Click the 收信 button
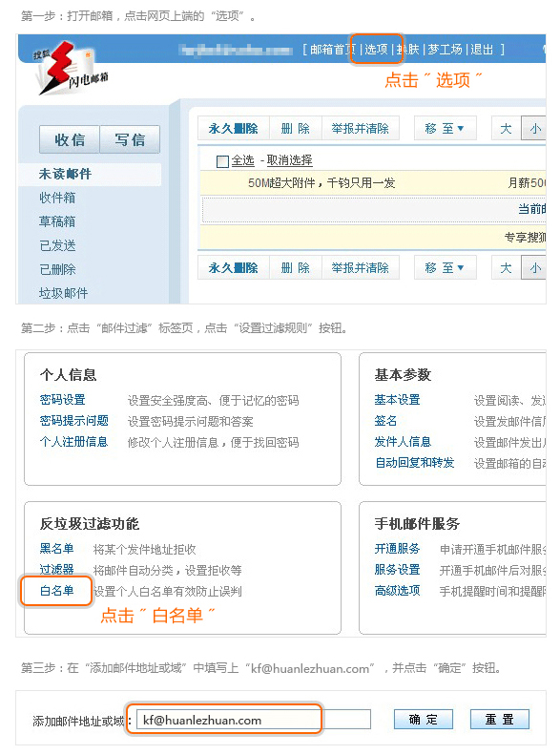560x755 pixels. click(70, 139)
